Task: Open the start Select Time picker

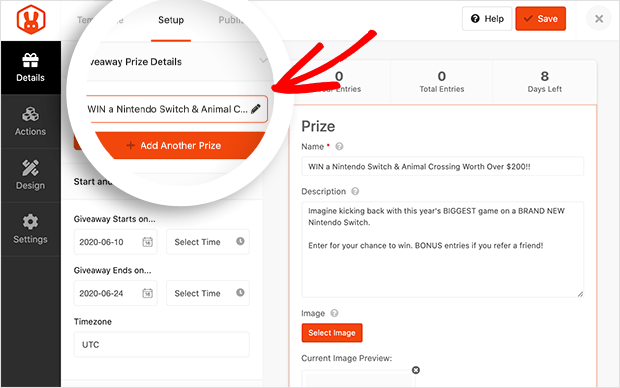Action: pos(208,242)
